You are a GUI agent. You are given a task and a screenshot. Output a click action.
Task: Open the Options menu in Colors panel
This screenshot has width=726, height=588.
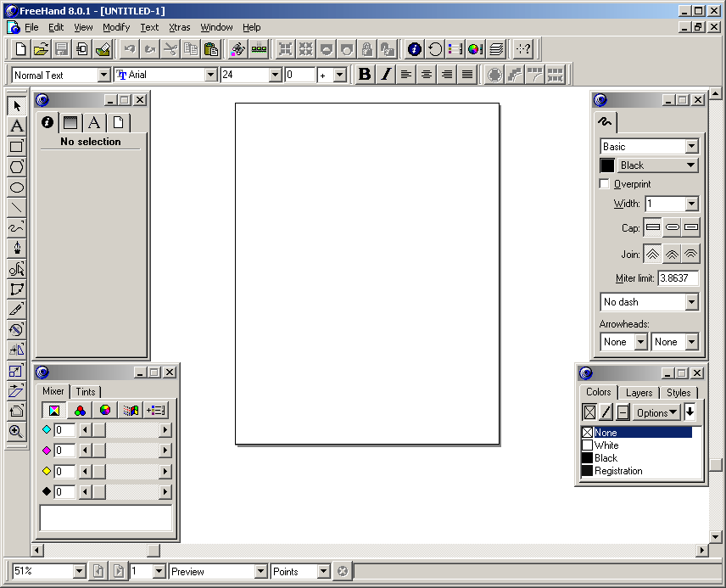pos(656,412)
